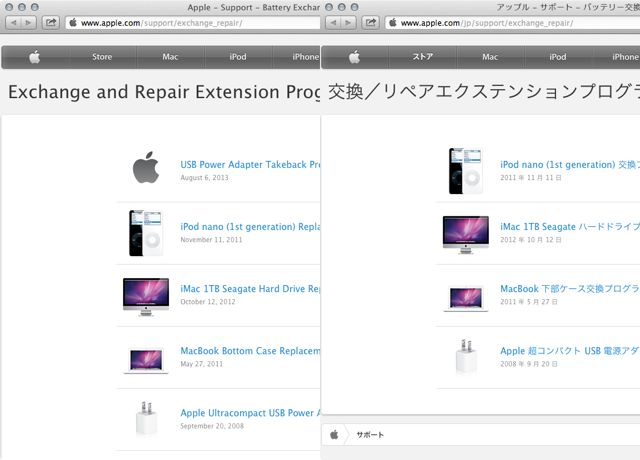Click MacBook thumbnail in left window
This screenshot has width=640, height=460.
146,360
